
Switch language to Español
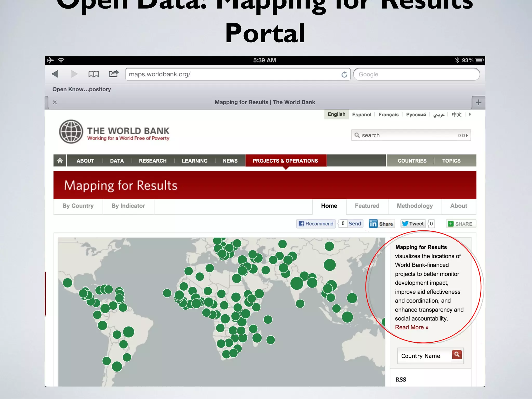tap(362, 115)
